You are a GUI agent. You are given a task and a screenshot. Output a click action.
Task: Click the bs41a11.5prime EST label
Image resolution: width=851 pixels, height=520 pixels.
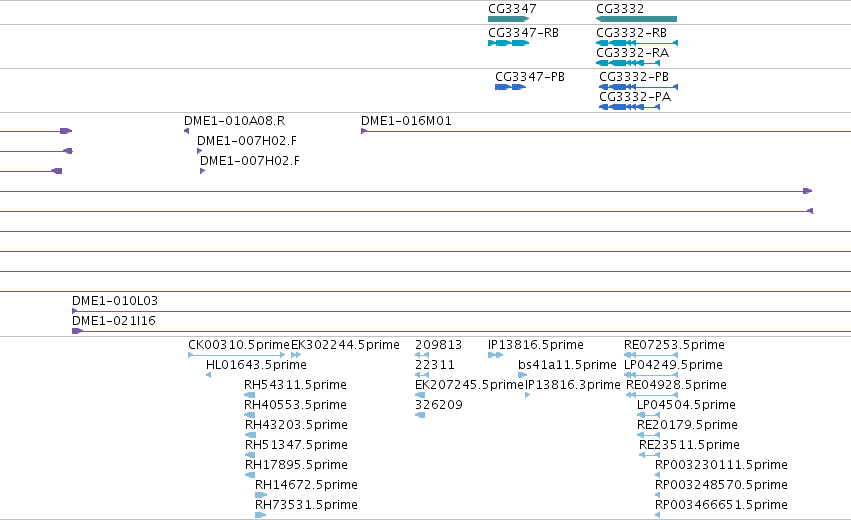567,364
